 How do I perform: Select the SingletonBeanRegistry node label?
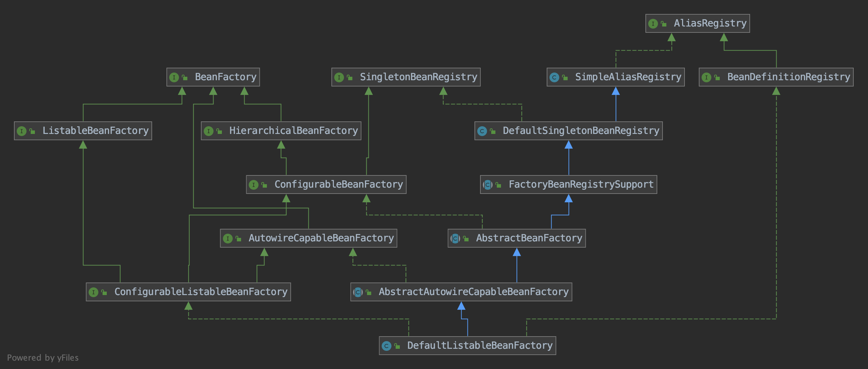coord(418,77)
